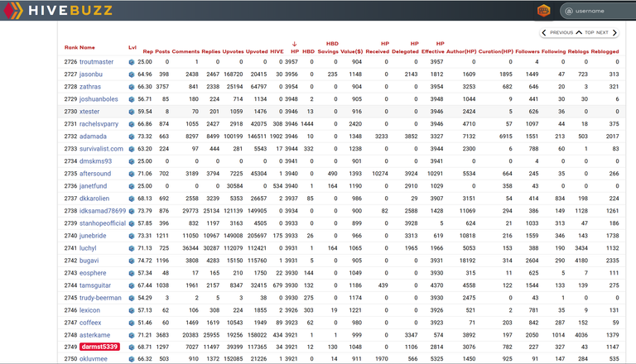Image resolution: width=636 pixels, height=364 pixels.
Task: Click level badge icon for eosphere
Action: [132, 273]
